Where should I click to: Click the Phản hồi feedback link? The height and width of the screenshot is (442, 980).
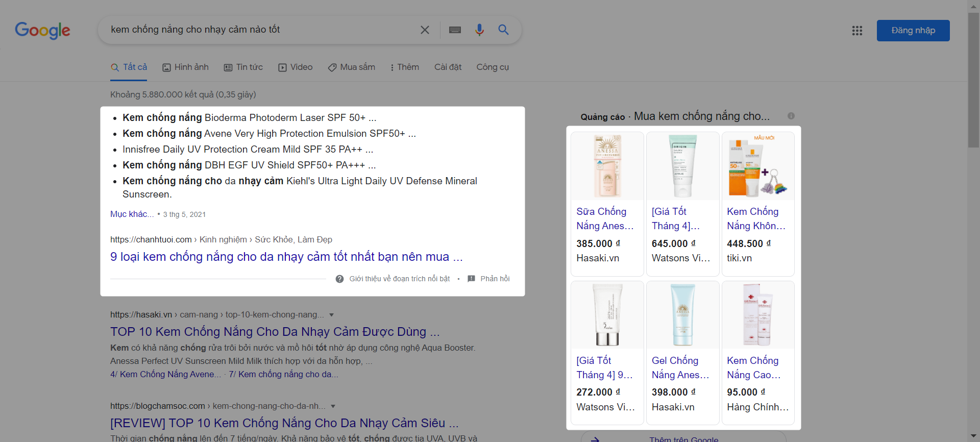point(495,279)
